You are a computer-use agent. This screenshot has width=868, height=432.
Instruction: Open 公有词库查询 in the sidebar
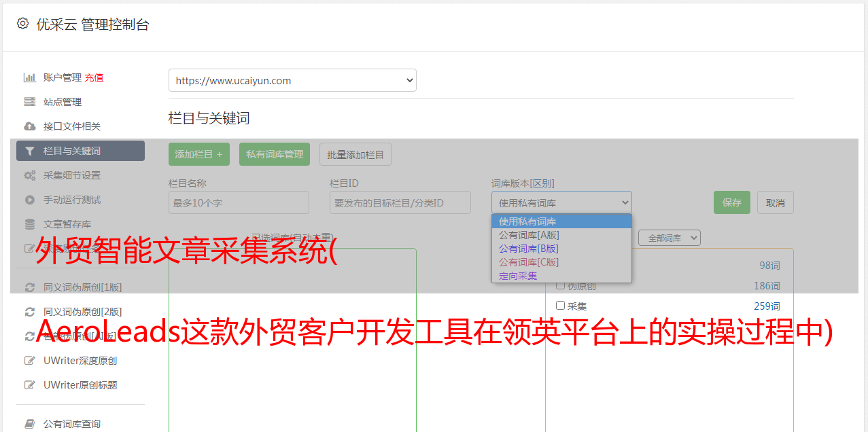click(72, 424)
